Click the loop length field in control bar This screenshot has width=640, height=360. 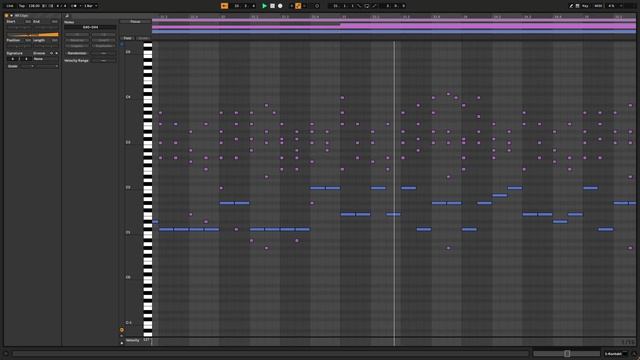point(395,6)
